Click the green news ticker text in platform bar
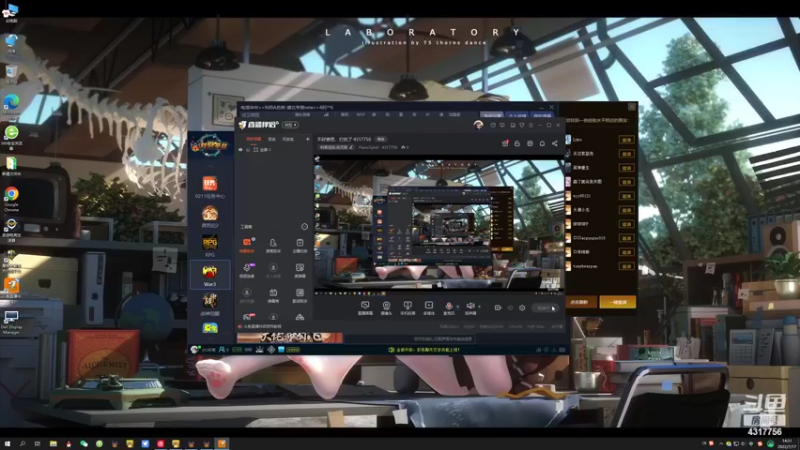The width and height of the screenshot is (800, 450). (428, 350)
